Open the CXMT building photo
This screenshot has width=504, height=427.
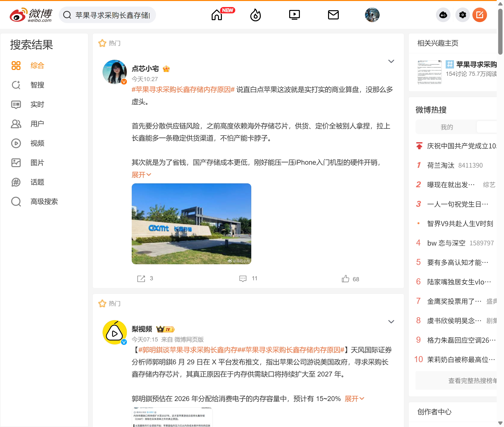point(191,224)
